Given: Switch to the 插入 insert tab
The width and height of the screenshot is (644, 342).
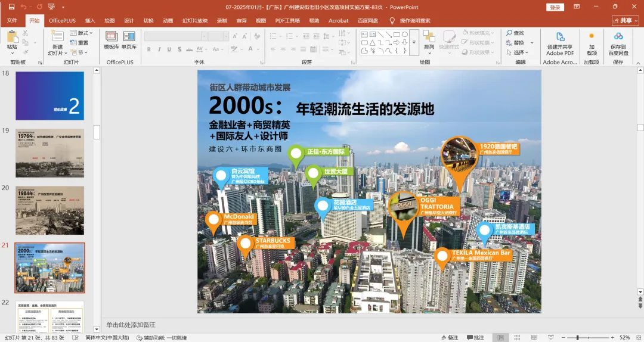Looking at the screenshot, I should [90, 20].
